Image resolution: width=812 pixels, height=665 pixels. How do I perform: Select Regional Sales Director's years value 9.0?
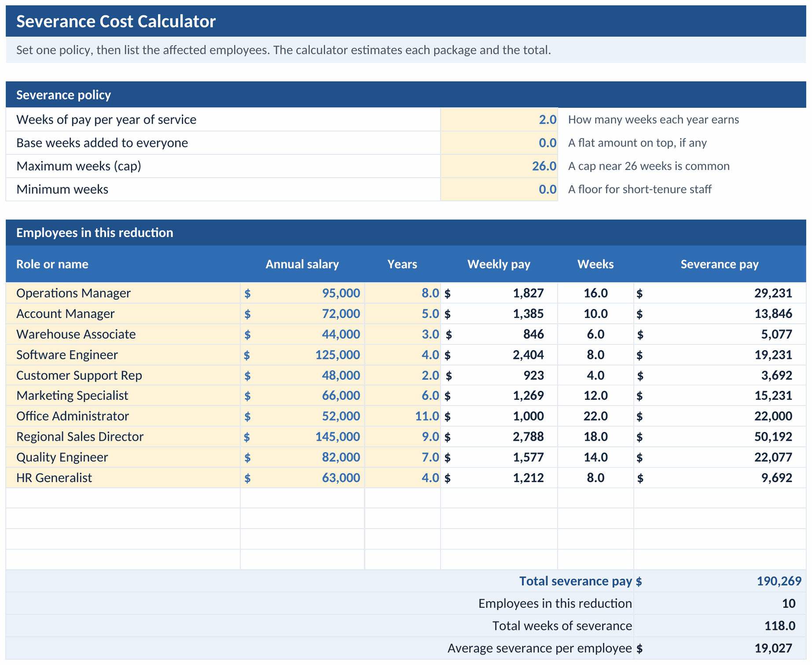pos(403,437)
